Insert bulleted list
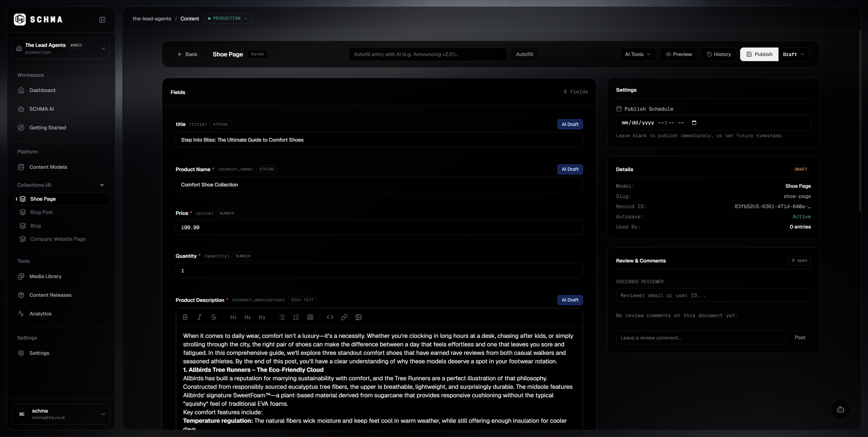The width and height of the screenshot is (868, 437). click(282, 317)
